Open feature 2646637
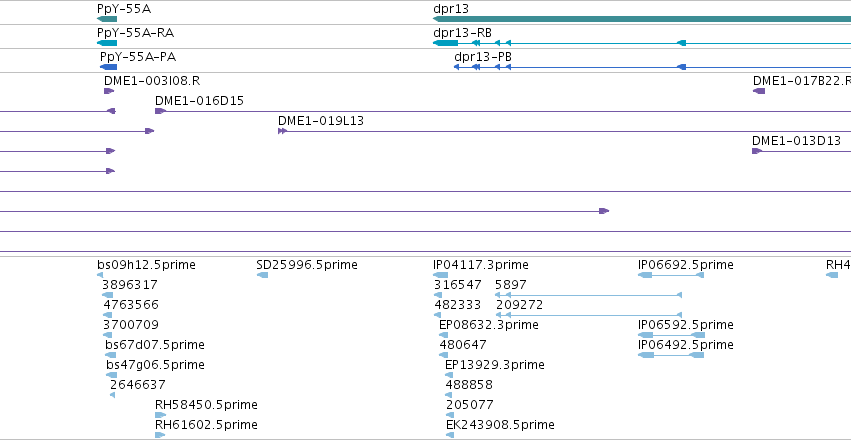 click(138, 385)
